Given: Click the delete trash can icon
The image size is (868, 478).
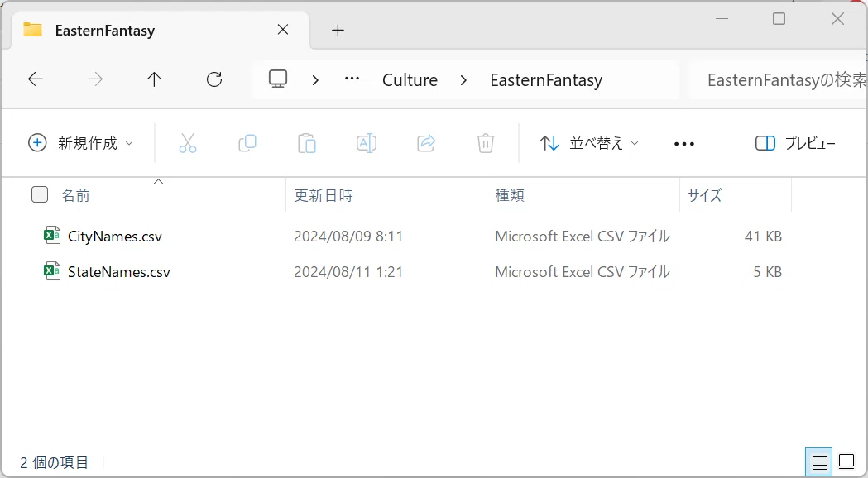Looking at the screenshot, I should click(486, 143).
